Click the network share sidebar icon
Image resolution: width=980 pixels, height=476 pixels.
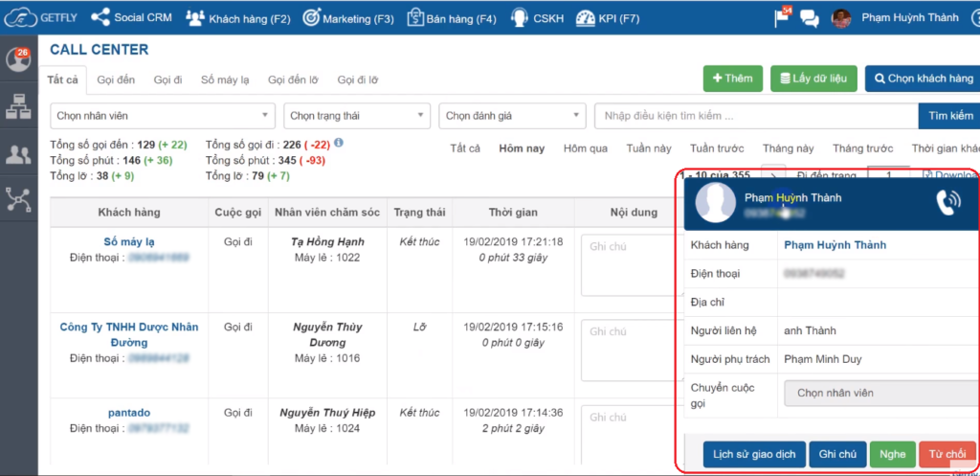coord(18,199)
